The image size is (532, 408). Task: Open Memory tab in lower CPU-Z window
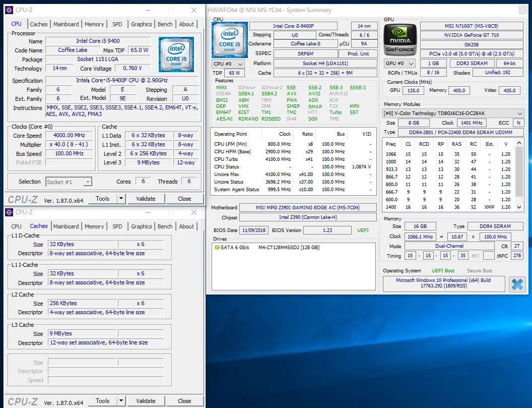click(x=94, y=226)
